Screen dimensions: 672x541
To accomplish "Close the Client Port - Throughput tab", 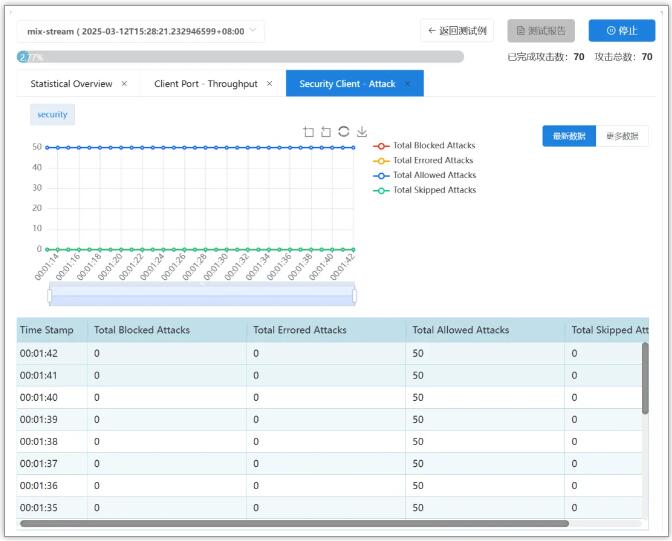I will click(269, 84).
